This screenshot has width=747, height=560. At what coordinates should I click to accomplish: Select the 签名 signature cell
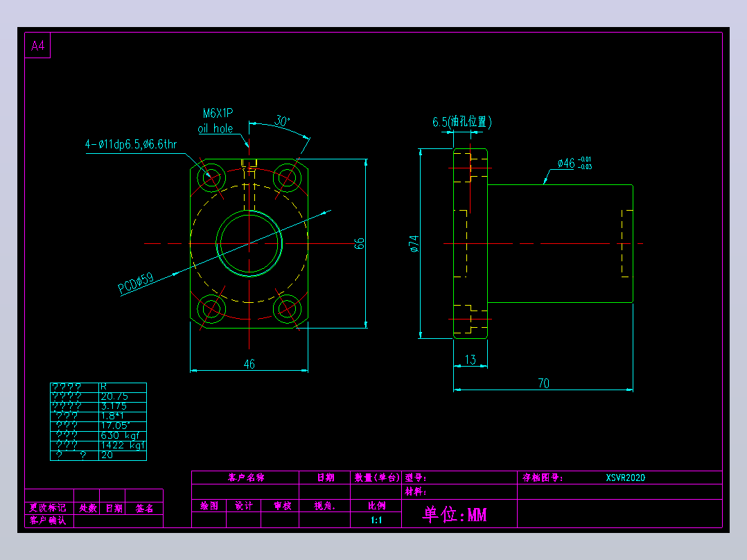144,508
